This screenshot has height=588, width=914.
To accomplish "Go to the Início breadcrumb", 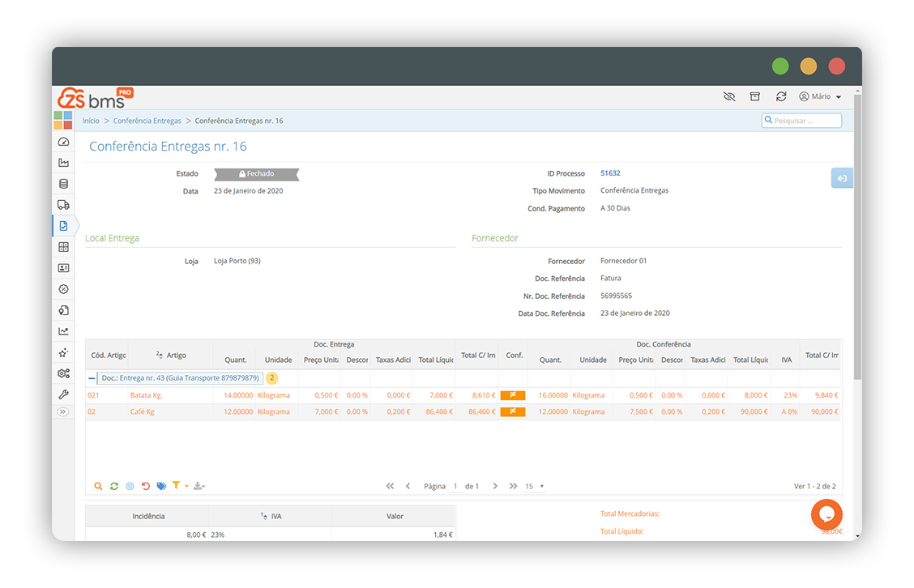I will 91,121.
